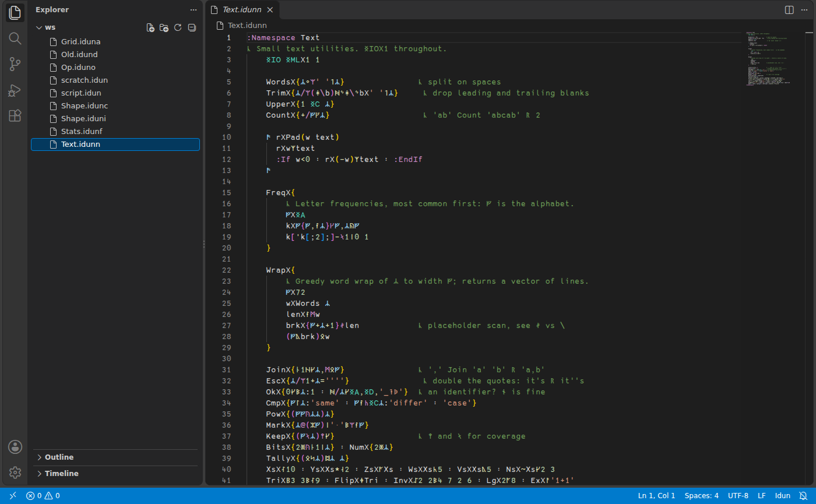Viewport: 816px width, 504px height.
Task: Refresh the Explorer file list
Action: click(178, 27)
